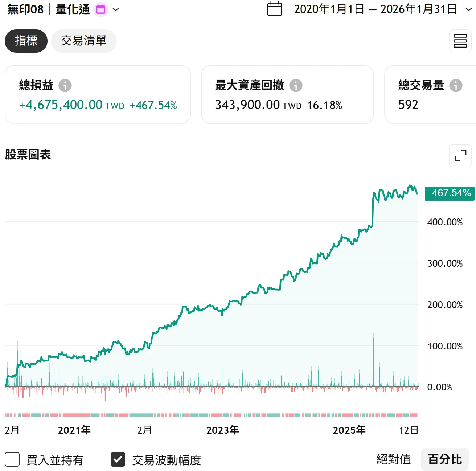The height and width of the screenshot is (471, 476).
Task: Click the 2023年 label on the time axis
Action: click(222, 430)
